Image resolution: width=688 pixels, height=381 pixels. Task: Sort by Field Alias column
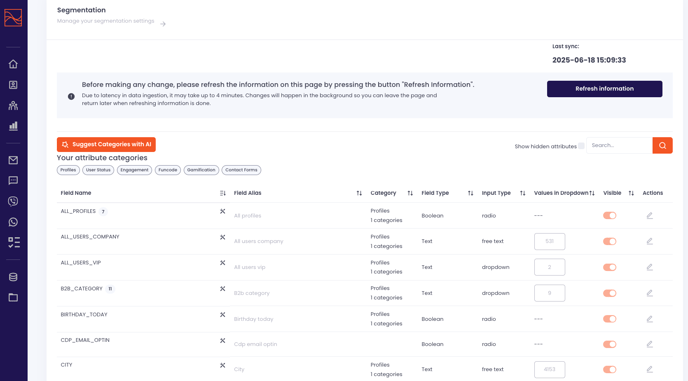point(359,193)
